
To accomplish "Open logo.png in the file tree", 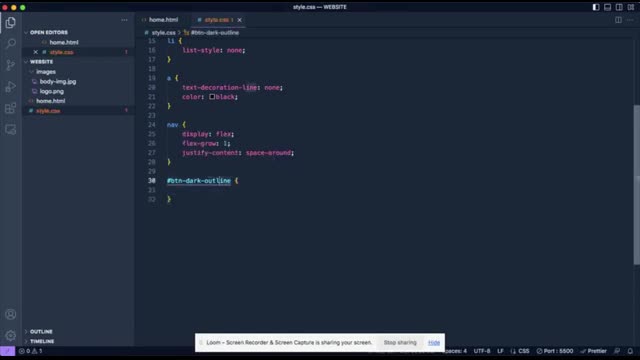I will click(x=52, y=91).
